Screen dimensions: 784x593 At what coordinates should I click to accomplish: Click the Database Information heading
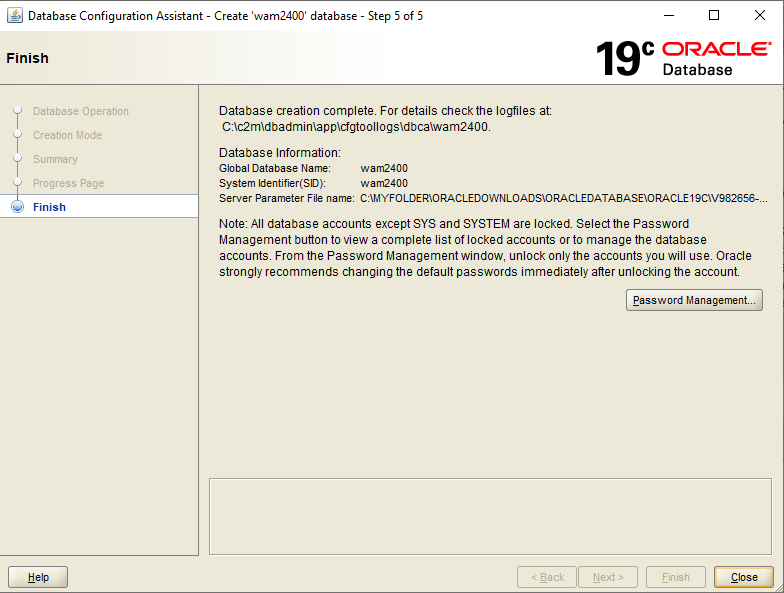pos(280,152)
